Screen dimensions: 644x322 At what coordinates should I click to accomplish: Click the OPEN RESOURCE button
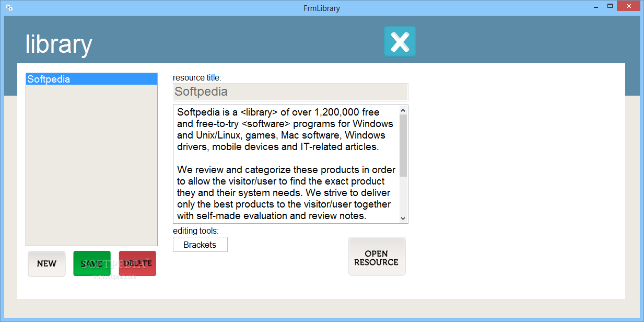point(377,256)
